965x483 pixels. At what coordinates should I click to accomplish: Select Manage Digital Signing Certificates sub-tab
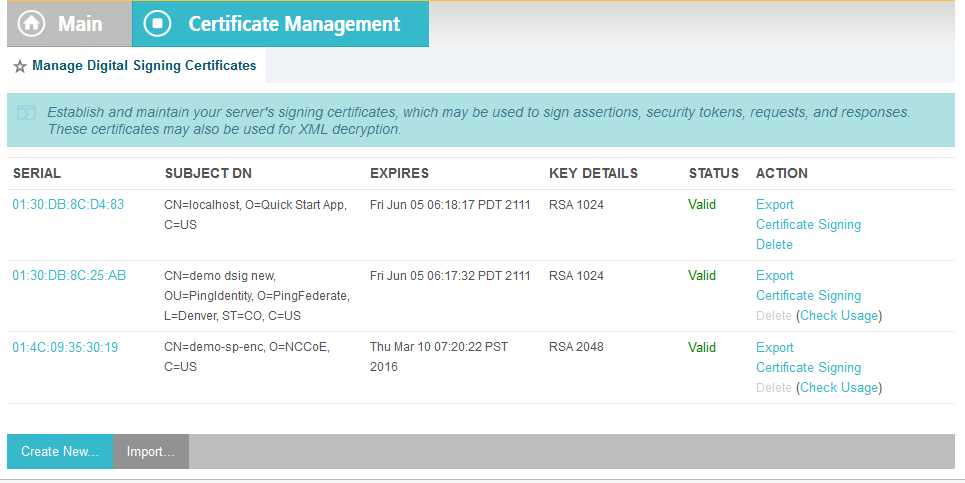pos(144,65)
